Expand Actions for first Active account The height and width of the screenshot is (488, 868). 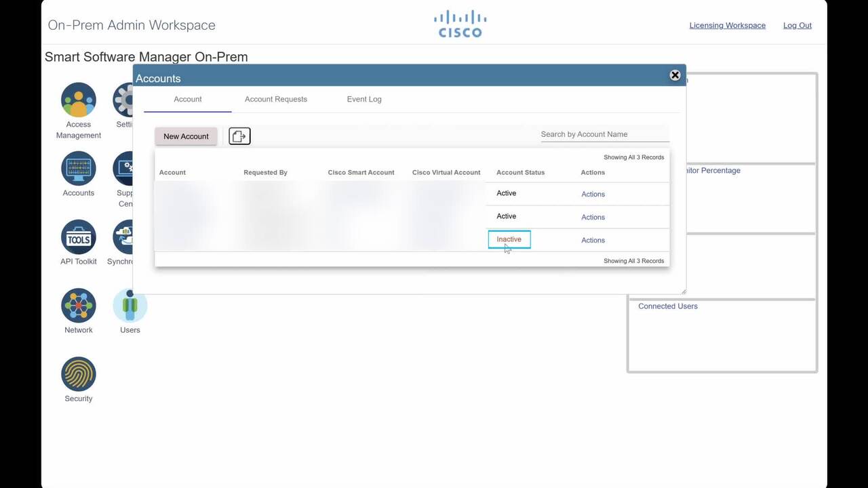click(593, 195)
